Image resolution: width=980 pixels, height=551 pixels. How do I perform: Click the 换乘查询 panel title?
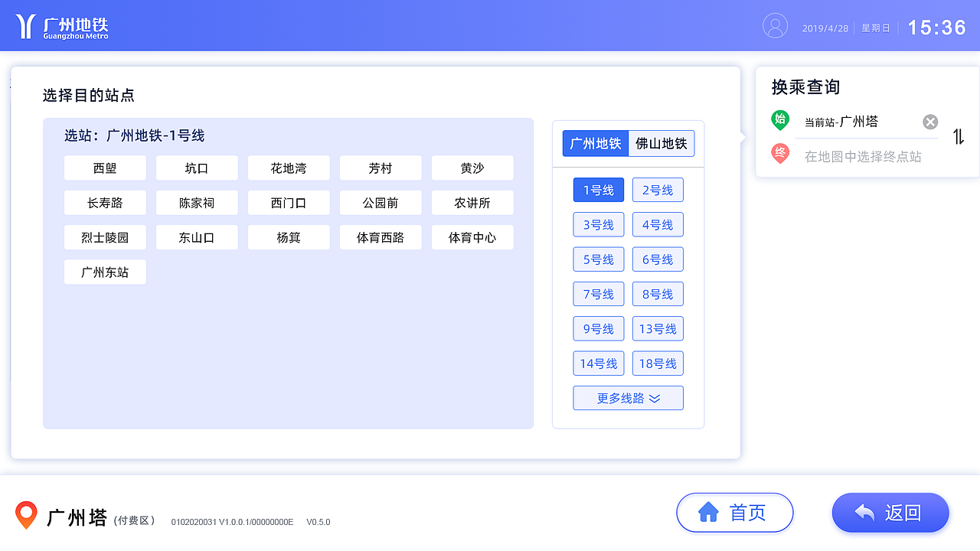805,87
